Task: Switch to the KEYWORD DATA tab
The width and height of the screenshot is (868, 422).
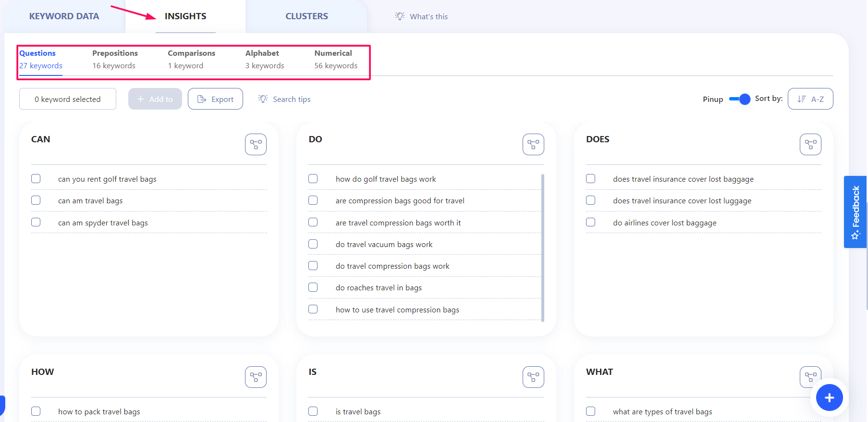Action: coord(64,16)
